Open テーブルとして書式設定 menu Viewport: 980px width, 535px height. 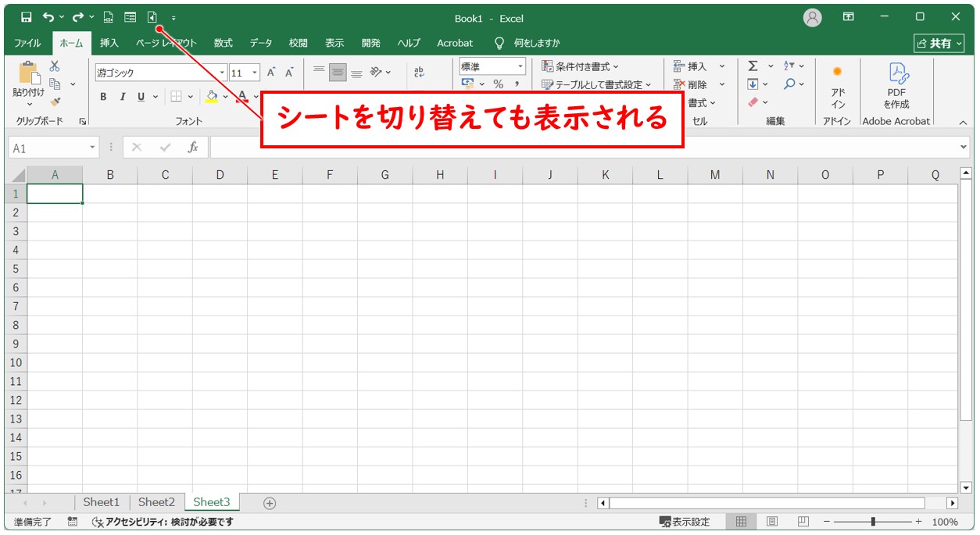pos(596,84)
